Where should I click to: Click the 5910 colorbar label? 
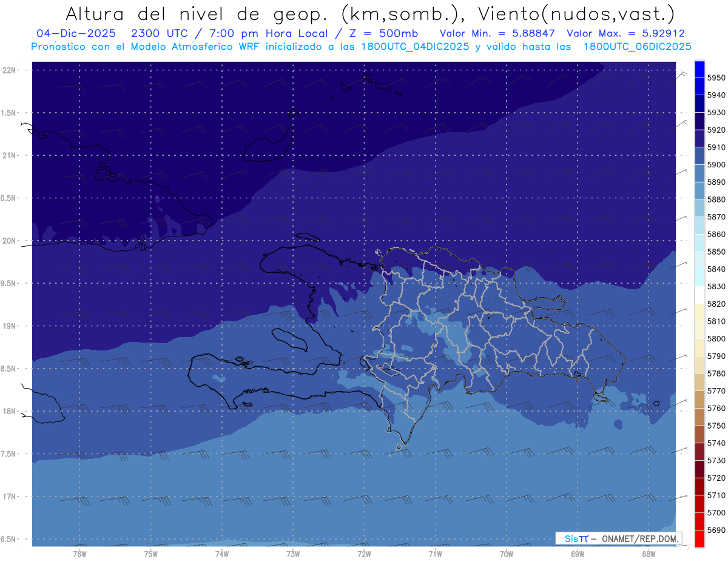(x=716, y=147)
